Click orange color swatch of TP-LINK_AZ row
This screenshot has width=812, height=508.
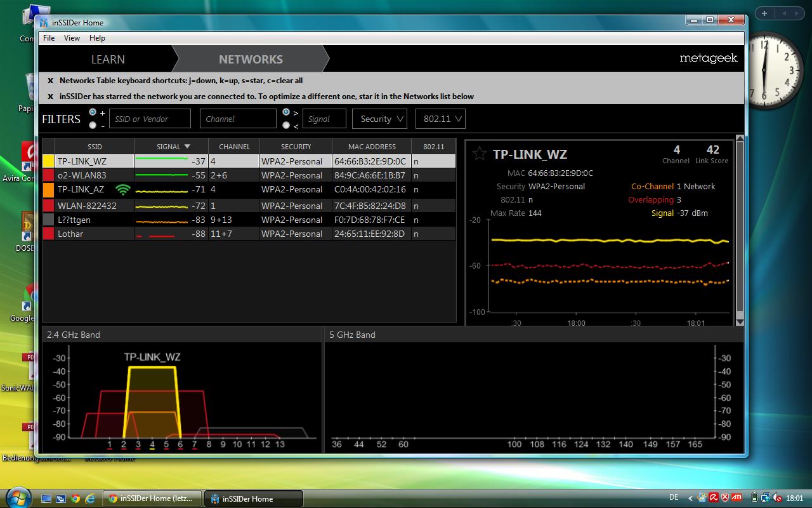(48, 189)
